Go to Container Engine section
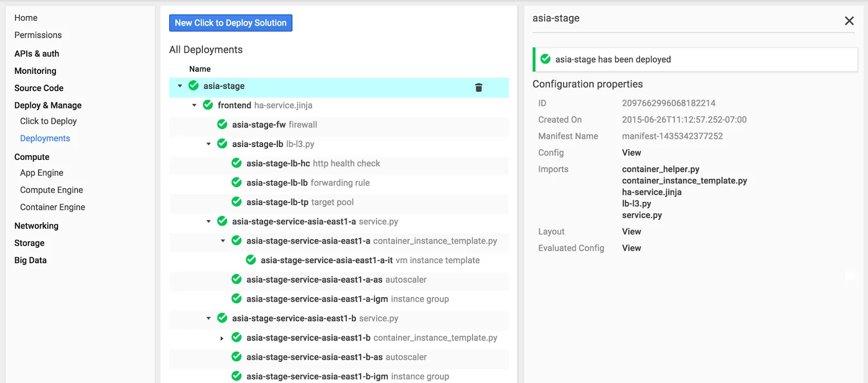Viewport: 868px width, 383px height. pyautogui.click(x=53, y=207)
